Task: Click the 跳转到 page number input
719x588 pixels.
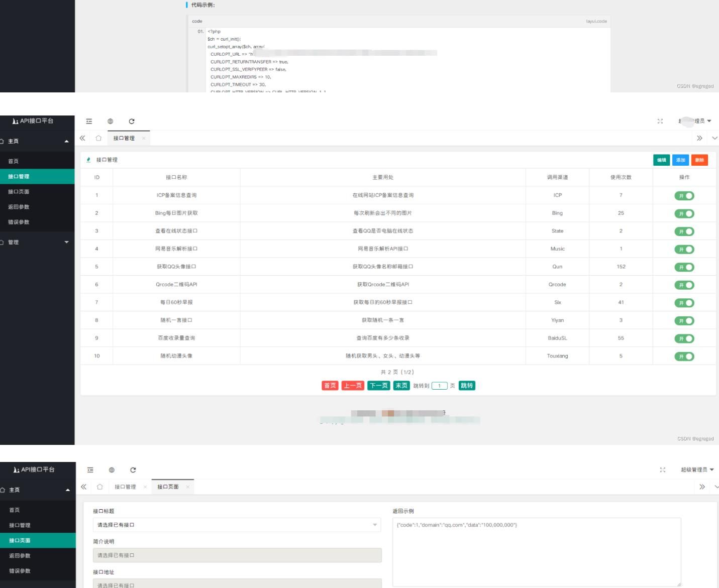Action: click(439, 386)
